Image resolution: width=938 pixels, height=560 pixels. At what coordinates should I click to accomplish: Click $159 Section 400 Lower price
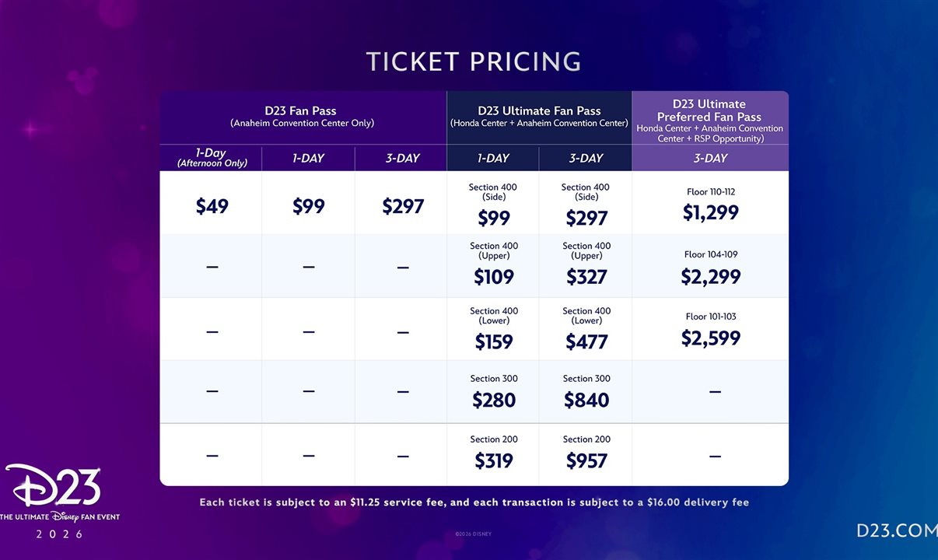[x=494, y=341]
